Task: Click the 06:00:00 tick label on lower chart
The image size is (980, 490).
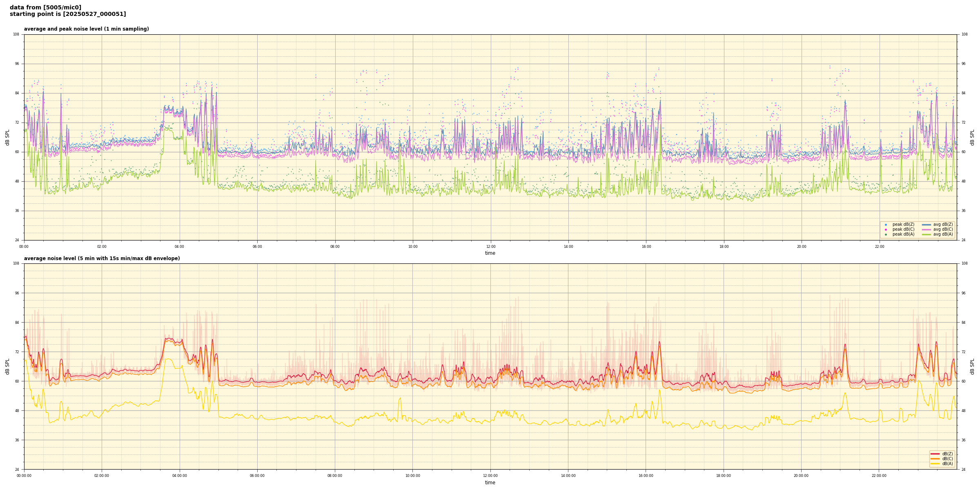Action: click(257, 476)
